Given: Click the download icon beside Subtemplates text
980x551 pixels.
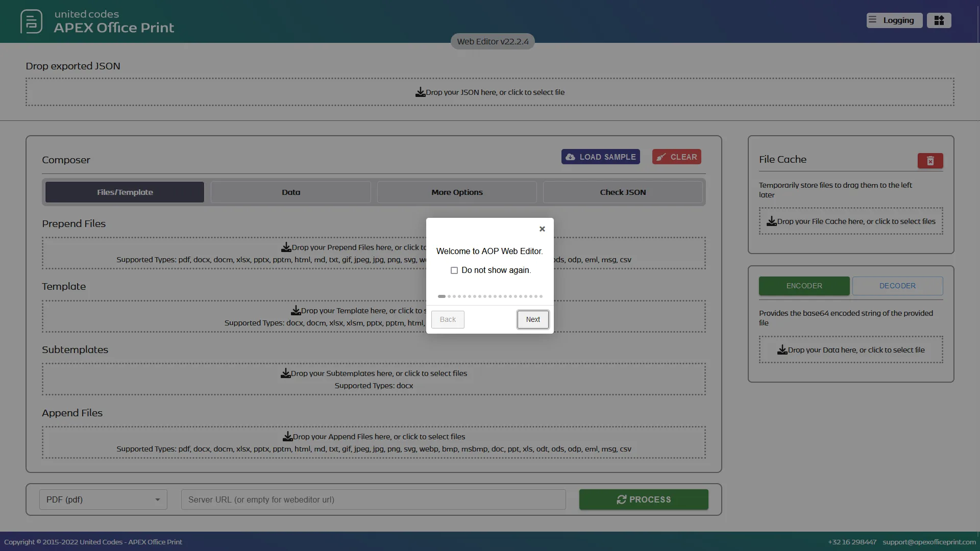Looking at the screenshot, I should coord(285,373).
